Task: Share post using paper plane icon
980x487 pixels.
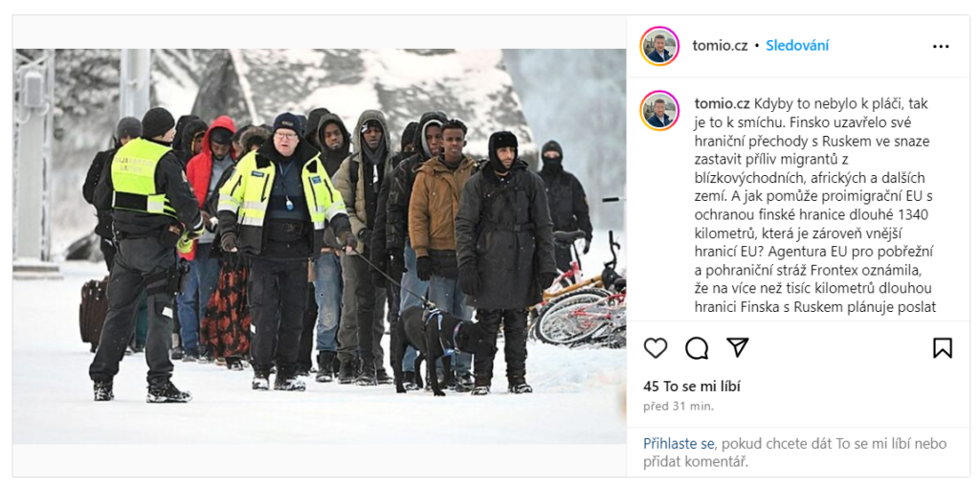Action: tap(738, 347)
